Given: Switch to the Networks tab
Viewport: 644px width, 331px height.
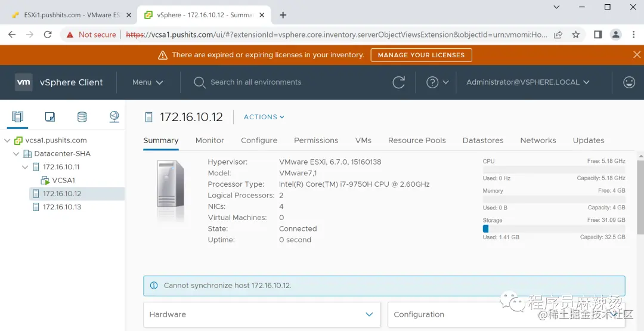Looking at the screenshot, I should tap(538, 140).
